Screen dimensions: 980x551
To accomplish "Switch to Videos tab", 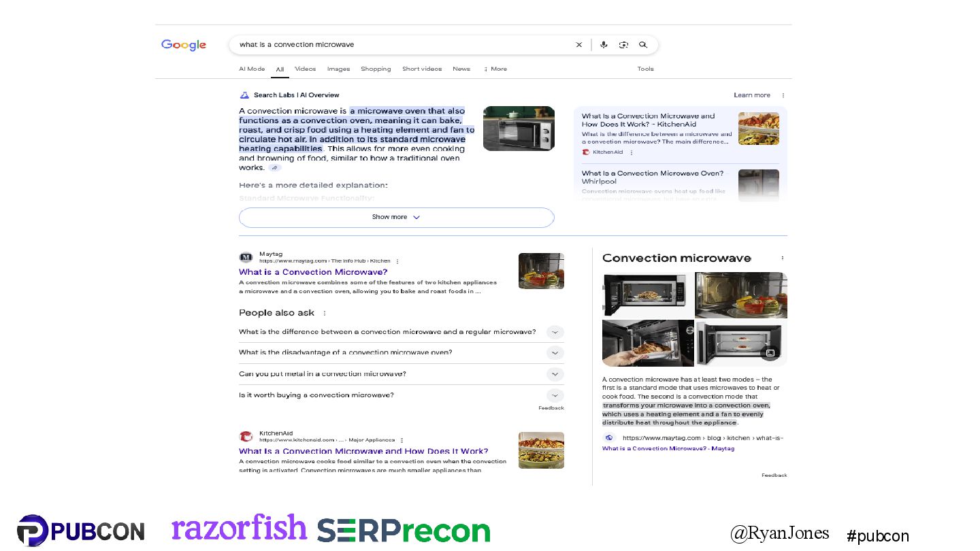I will click(305, 69).
